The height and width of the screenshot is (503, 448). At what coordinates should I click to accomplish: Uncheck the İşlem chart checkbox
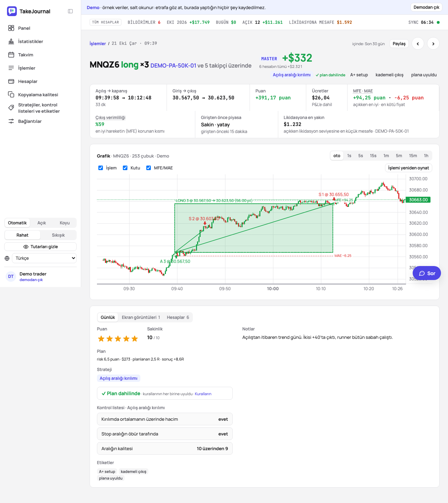[x=101, y=168]
